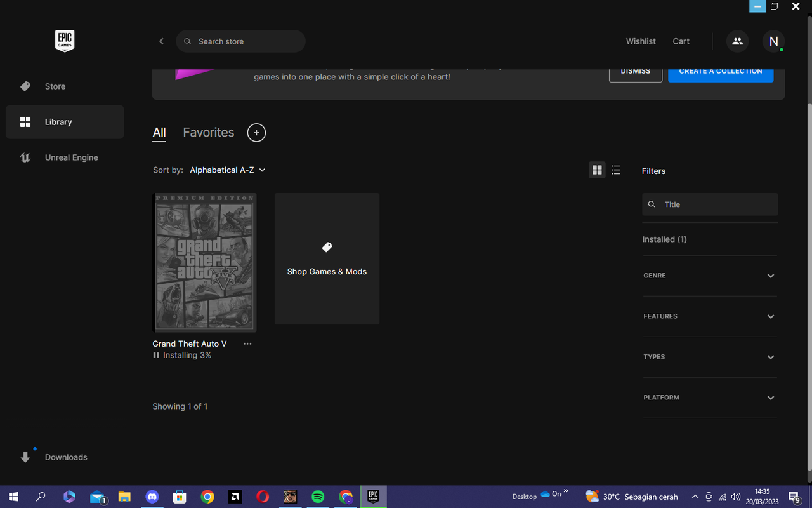
Task: Open Opera browser from taskbar
Action: 263,497
